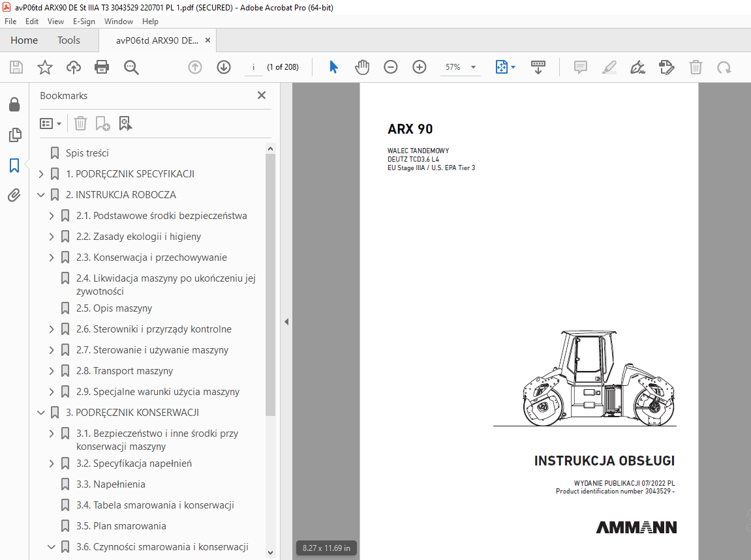Activate the hand pan tool
The width and height of the screenshot is (751, 560).
coord(362,67)
